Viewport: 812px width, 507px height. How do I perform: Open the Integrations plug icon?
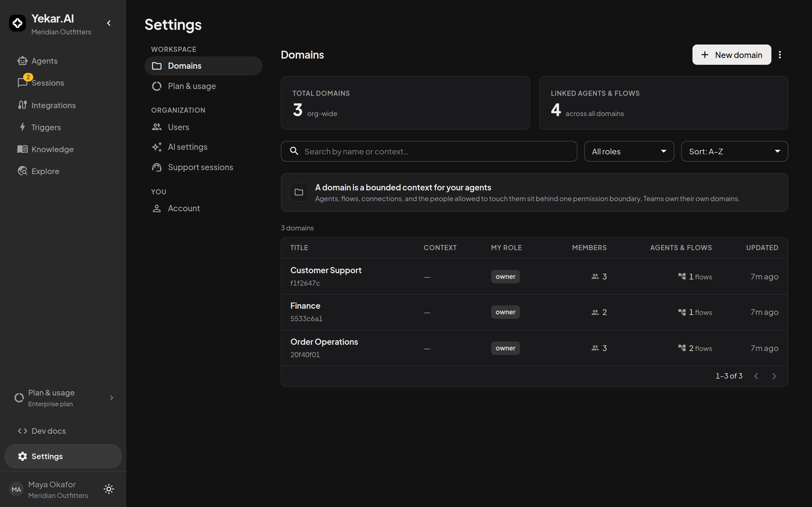[23, 105]
